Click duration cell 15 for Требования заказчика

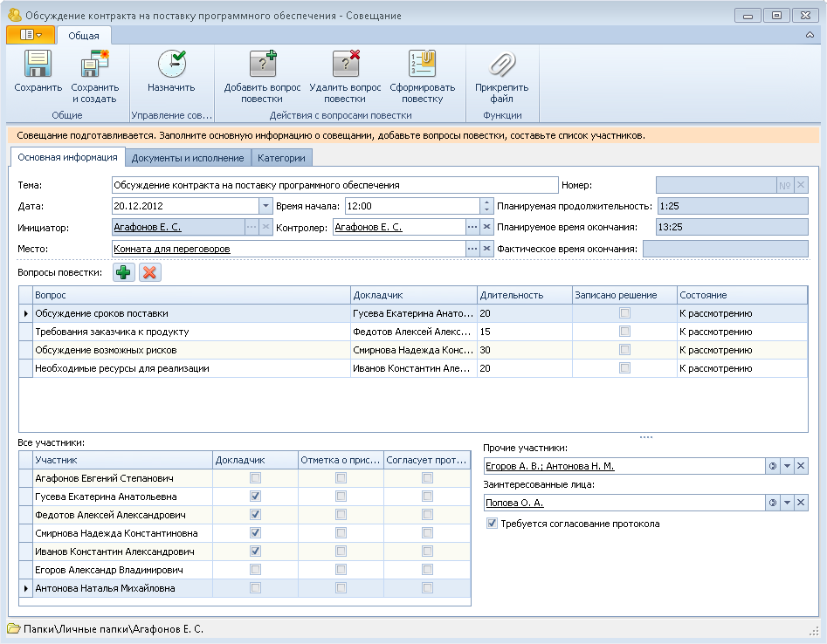(x=525, y=332)
